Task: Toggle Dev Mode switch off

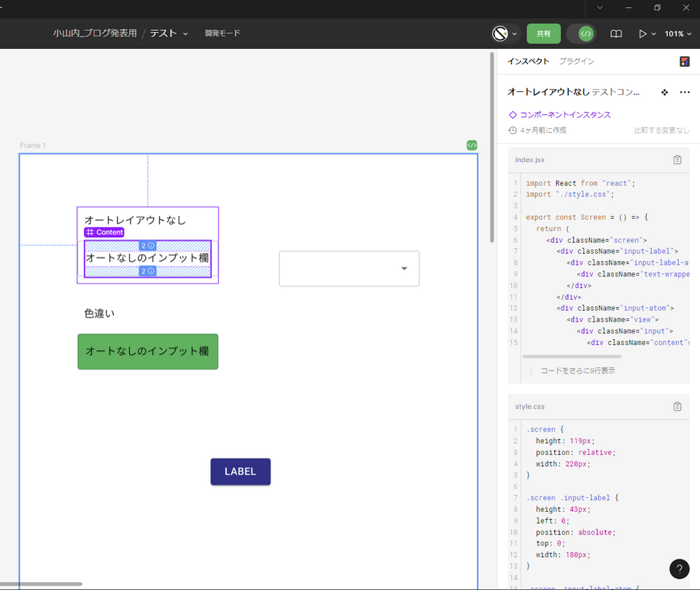Action: coord(586,34)
